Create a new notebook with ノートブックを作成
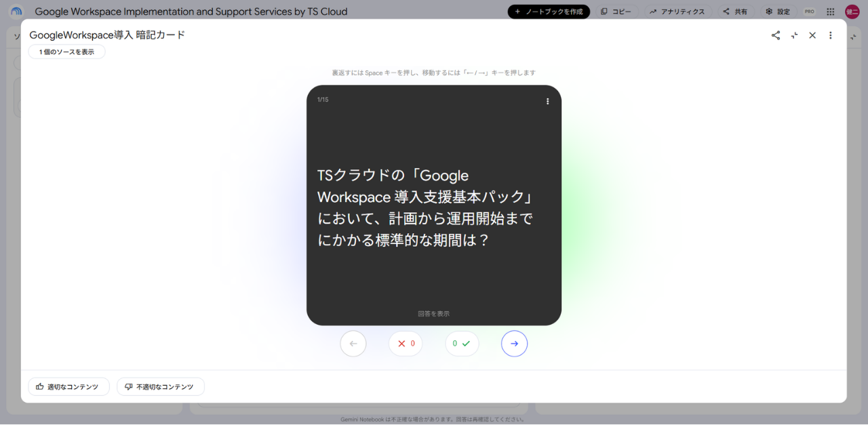 (x=549, y=12)
